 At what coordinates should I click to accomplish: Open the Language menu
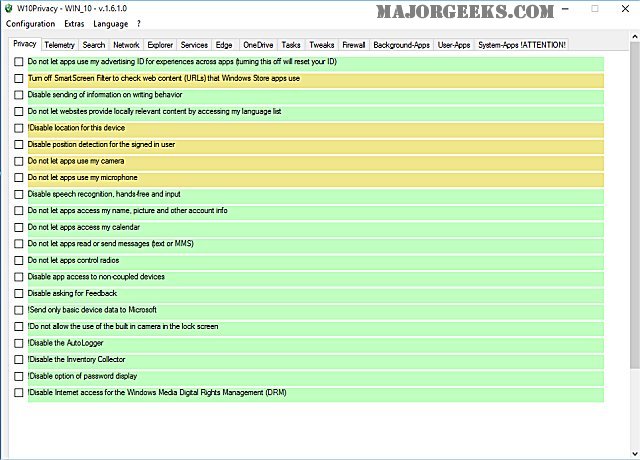(x=110, y=23)
